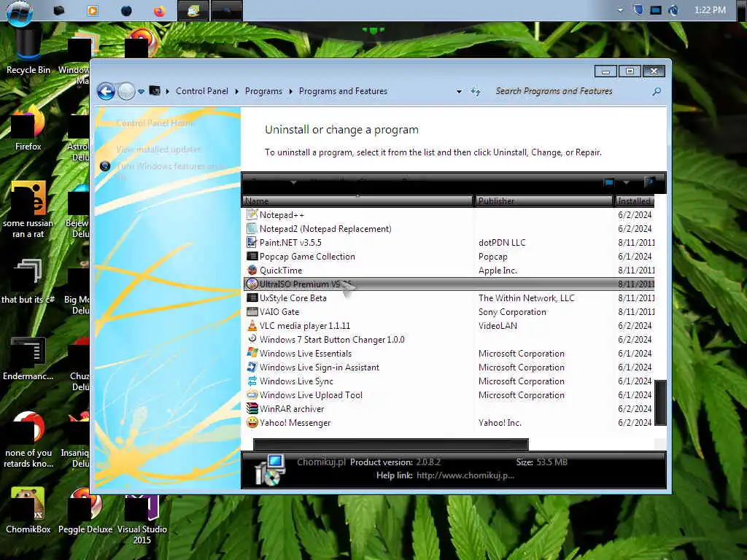The image size is (747, 560).
Task: Click the vertical scrollbar thumb of program list
Action: pyautogui.click(x=660, y=402)
